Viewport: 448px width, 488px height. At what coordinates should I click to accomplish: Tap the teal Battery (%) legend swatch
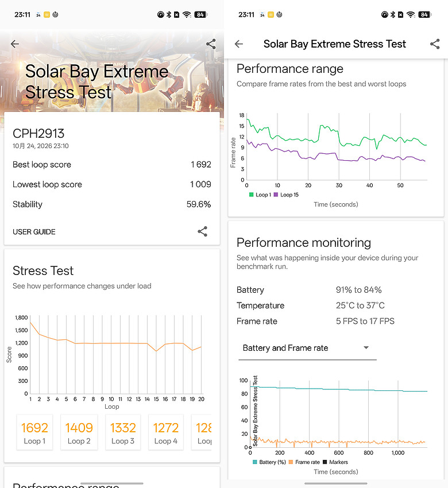tap(255, 462)
